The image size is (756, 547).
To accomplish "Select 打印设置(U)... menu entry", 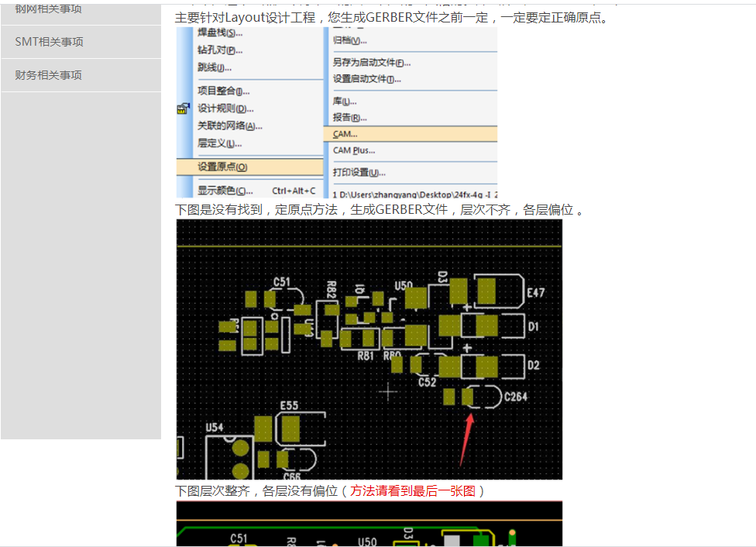I will (359, 172).
